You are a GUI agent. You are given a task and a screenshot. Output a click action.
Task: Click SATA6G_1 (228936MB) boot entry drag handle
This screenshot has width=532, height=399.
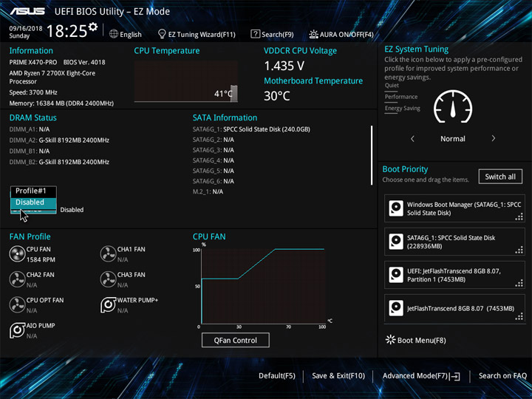click(519, 250)
